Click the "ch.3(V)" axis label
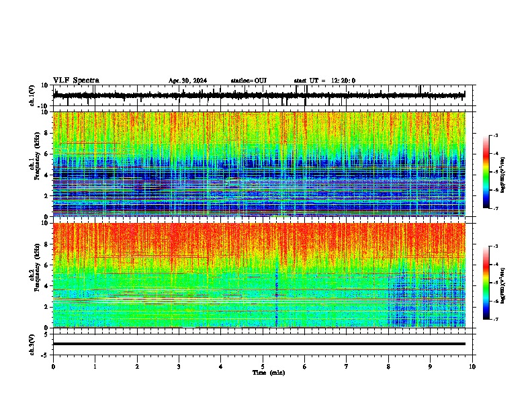 point(32,345)
